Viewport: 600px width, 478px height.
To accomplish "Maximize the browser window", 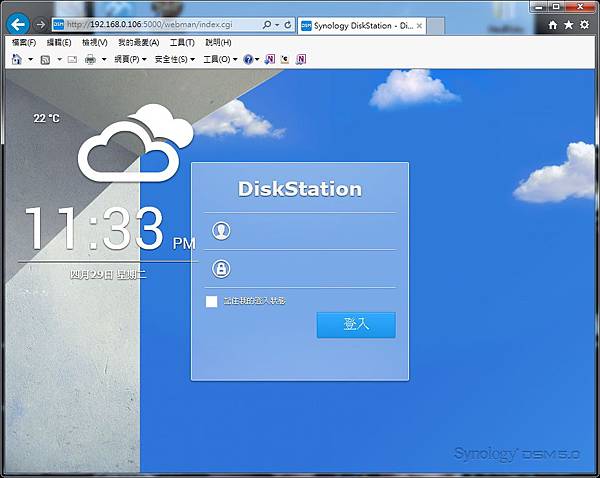I will [x=556, y=6].
